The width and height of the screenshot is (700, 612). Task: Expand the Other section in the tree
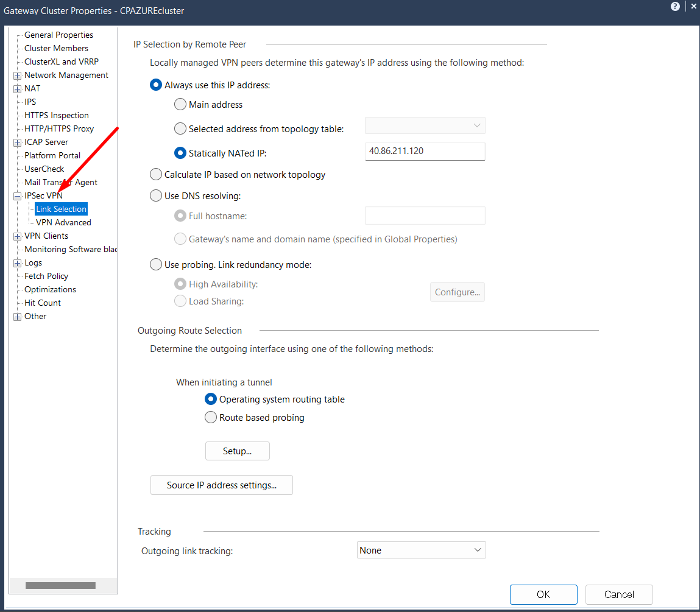click(17, 316)
